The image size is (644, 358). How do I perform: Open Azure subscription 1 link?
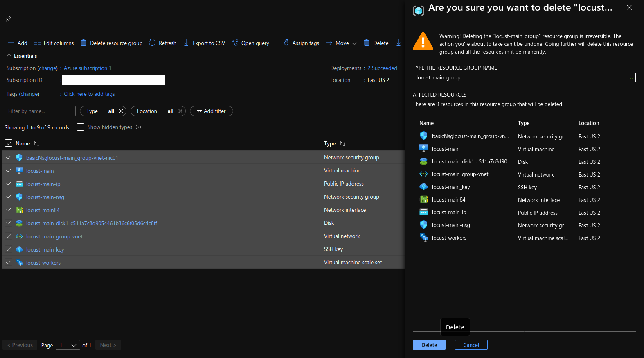pos(88,68)
